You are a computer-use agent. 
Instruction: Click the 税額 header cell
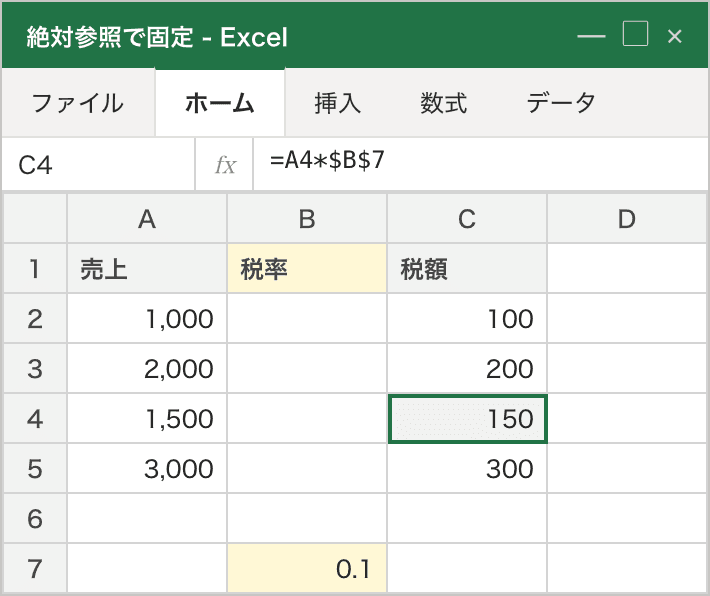pyautogui.click(x=467, y=269)
